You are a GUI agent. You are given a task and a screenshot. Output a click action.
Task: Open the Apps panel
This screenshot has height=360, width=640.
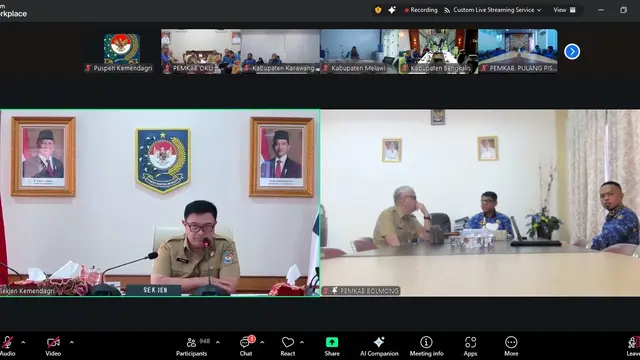click(470, 346)
